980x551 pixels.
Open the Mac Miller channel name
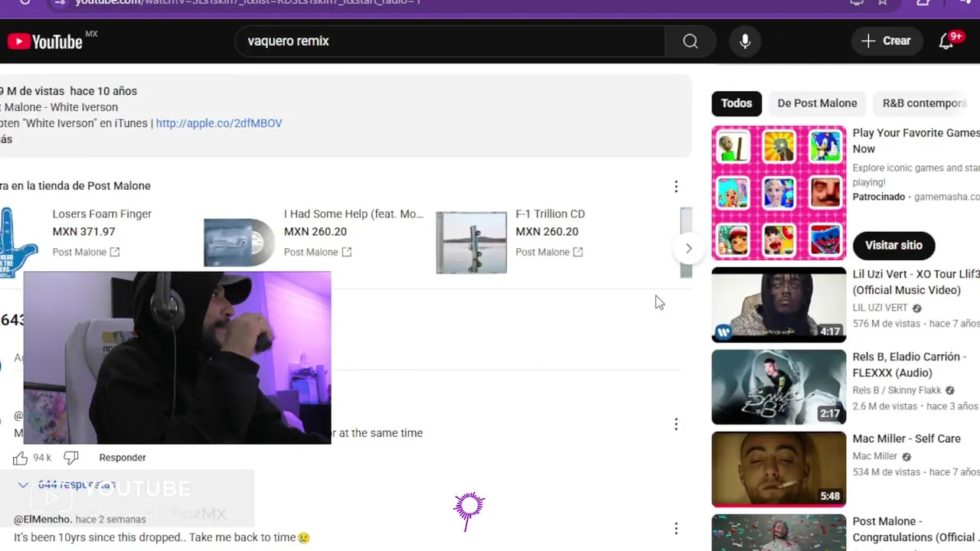coord(875,457)
